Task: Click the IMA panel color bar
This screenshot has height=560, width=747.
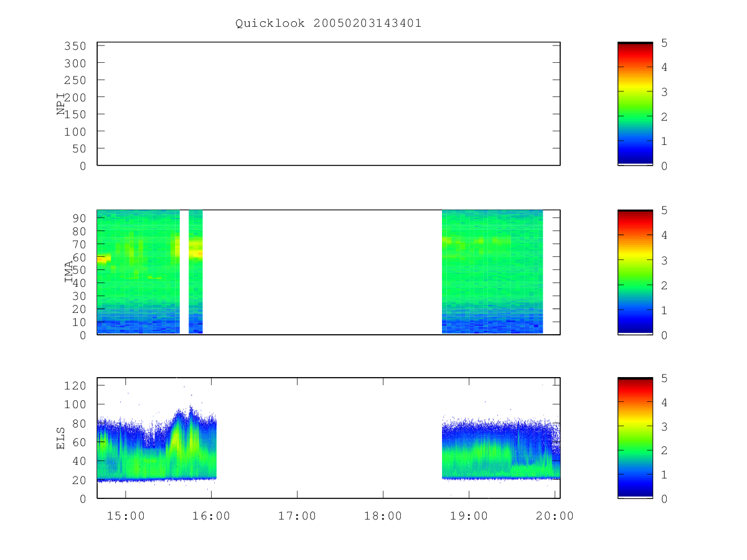Action: [635, 272]
